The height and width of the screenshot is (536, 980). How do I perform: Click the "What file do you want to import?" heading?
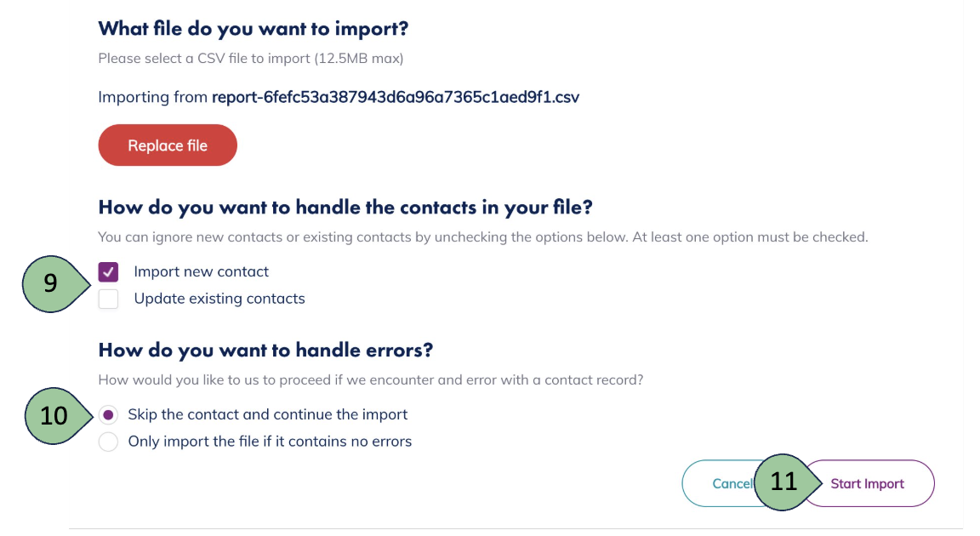254,29
